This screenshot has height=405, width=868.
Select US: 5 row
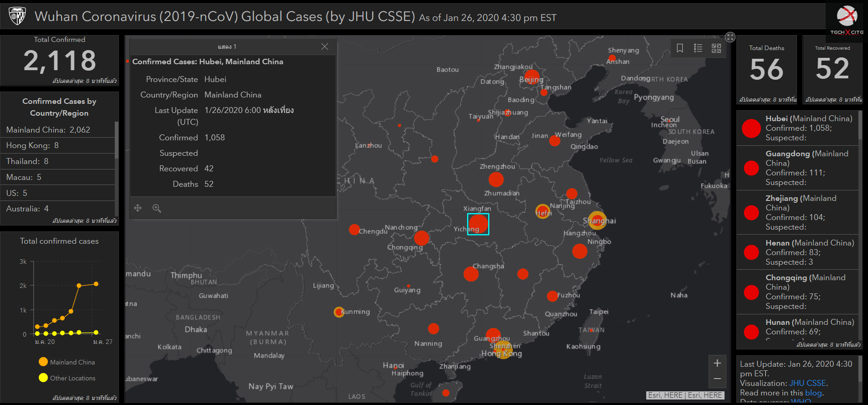point(58,193)
